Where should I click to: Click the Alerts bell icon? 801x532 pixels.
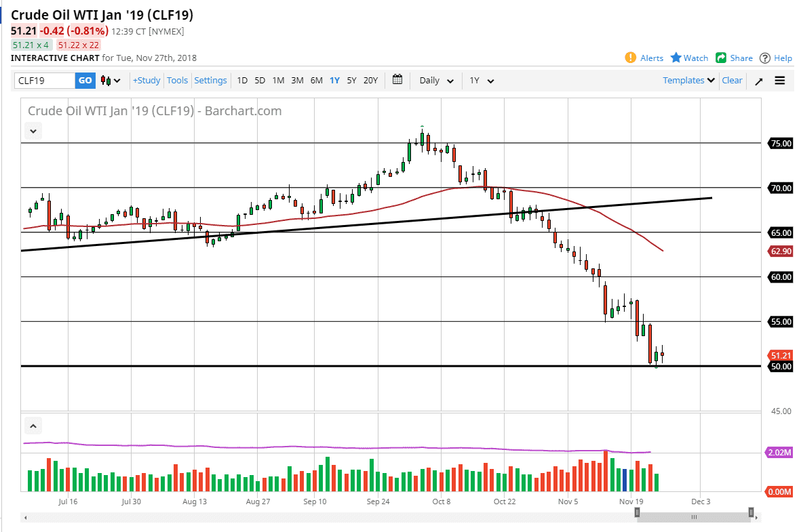(x=630, y=58)
